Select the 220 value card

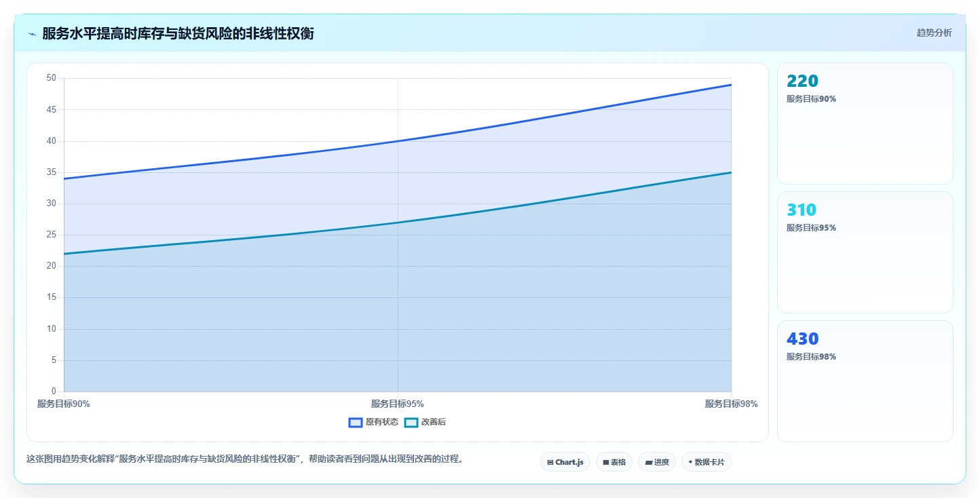pos(865,123)
